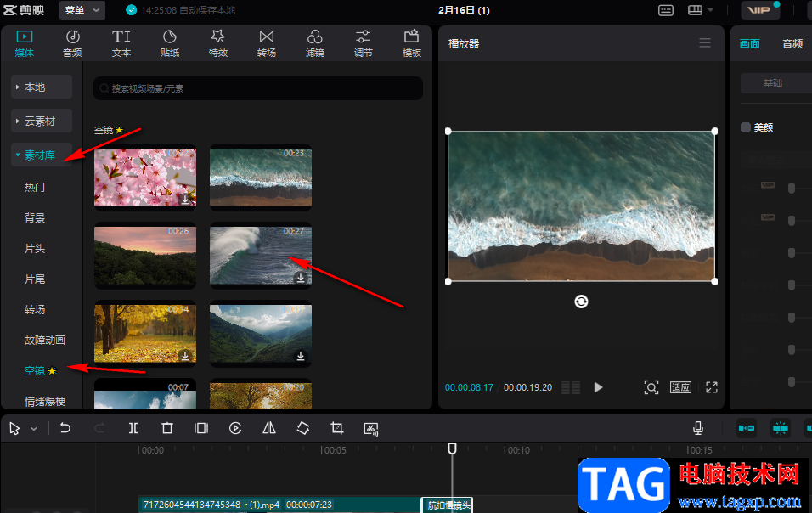The width and height of the screenshot is (812, 513).
Task: Select the 背景 category
Action: click(x=35, y=217)
